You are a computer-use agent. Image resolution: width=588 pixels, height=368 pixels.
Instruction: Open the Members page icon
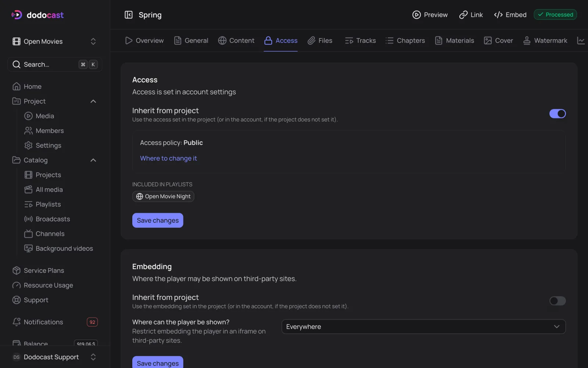tap(28, 131)
